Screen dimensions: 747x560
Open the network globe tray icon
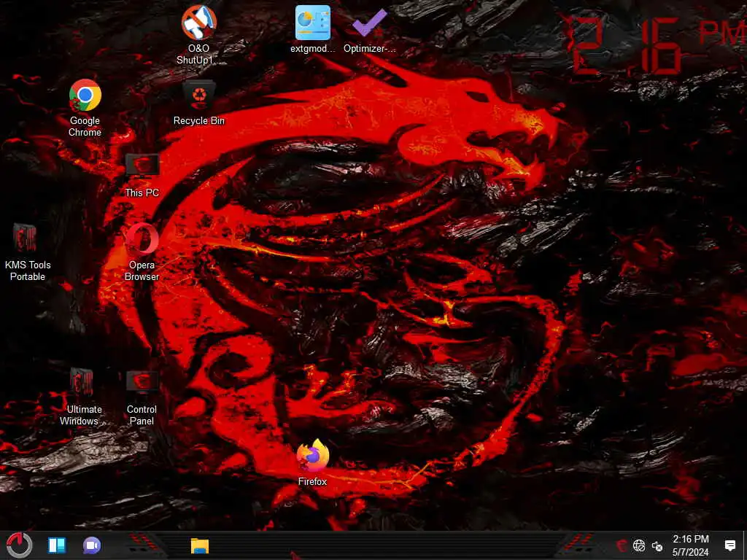coord(639,545)
